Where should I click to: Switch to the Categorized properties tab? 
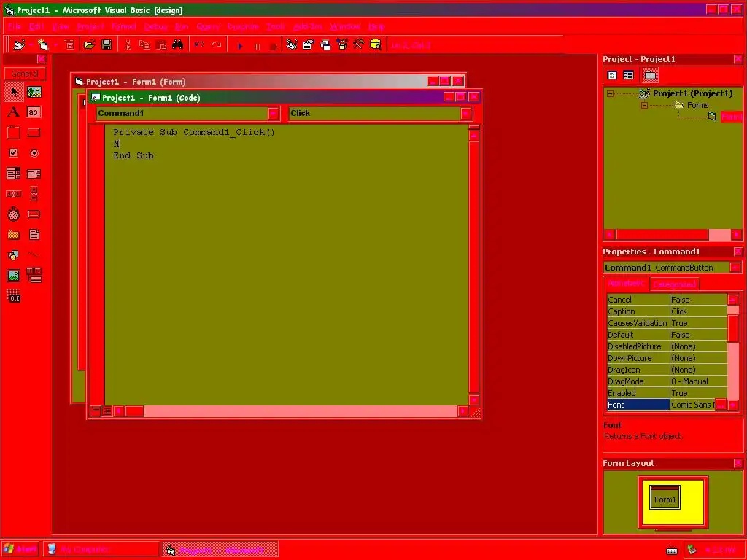[675, 284]
